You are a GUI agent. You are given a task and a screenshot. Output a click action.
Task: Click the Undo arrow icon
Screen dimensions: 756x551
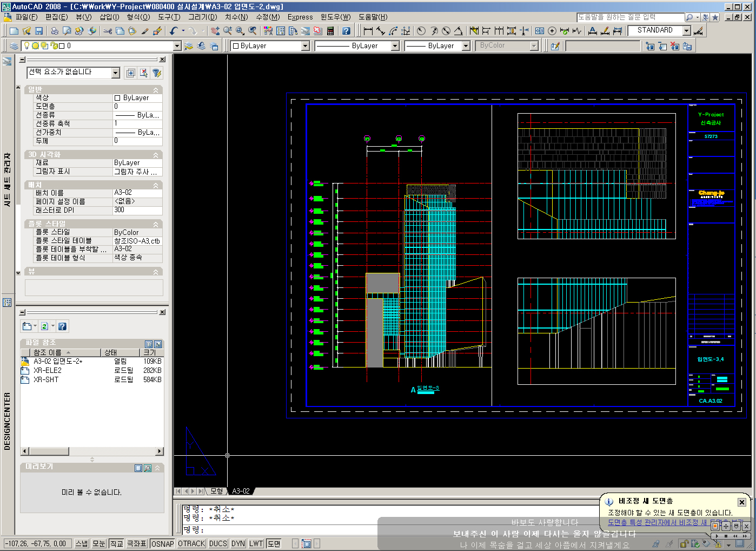click(173, 31)
